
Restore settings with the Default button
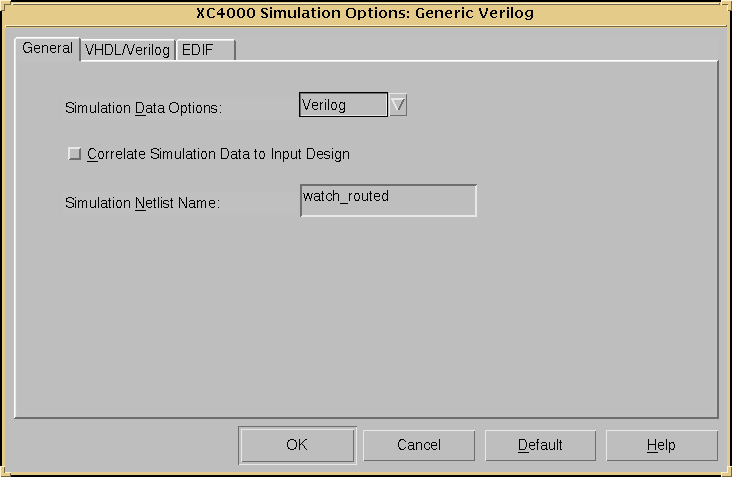540,445
